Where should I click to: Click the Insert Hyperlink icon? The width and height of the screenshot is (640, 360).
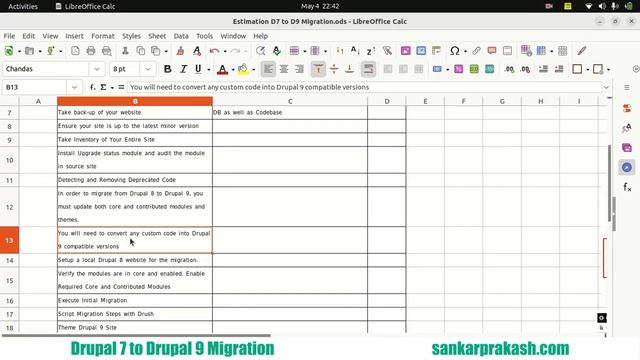(476, 51)
